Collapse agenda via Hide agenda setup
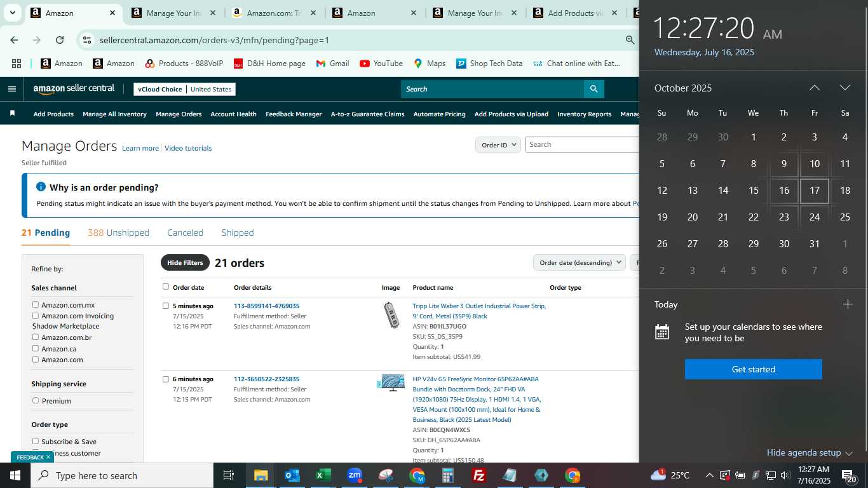868x488 pixels. pos(810,452)
